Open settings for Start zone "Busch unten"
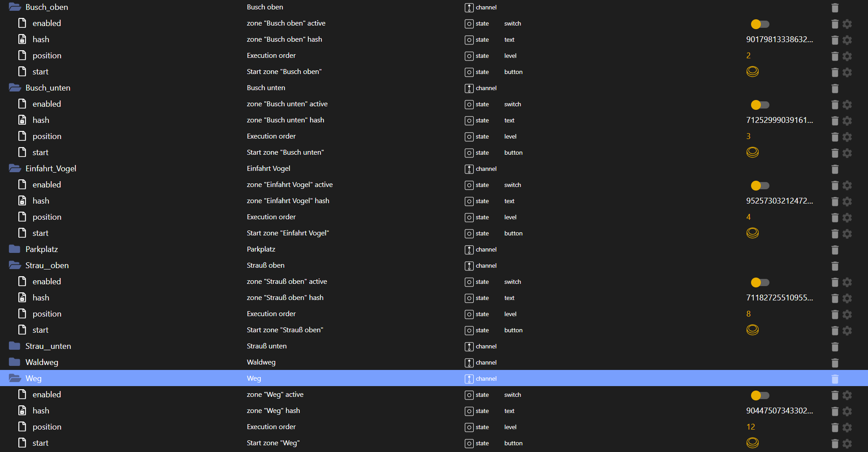The width and height of the screenshot is (868, 452). tap(847, 153)
